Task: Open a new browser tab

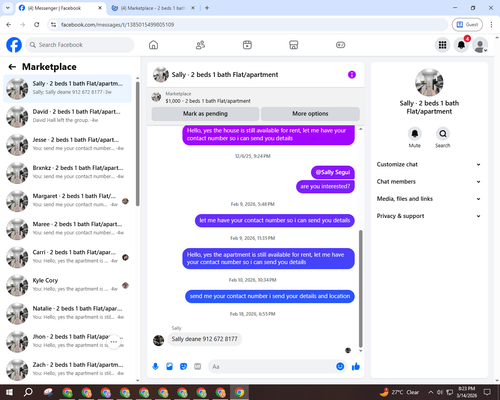Action: (207, 8)
